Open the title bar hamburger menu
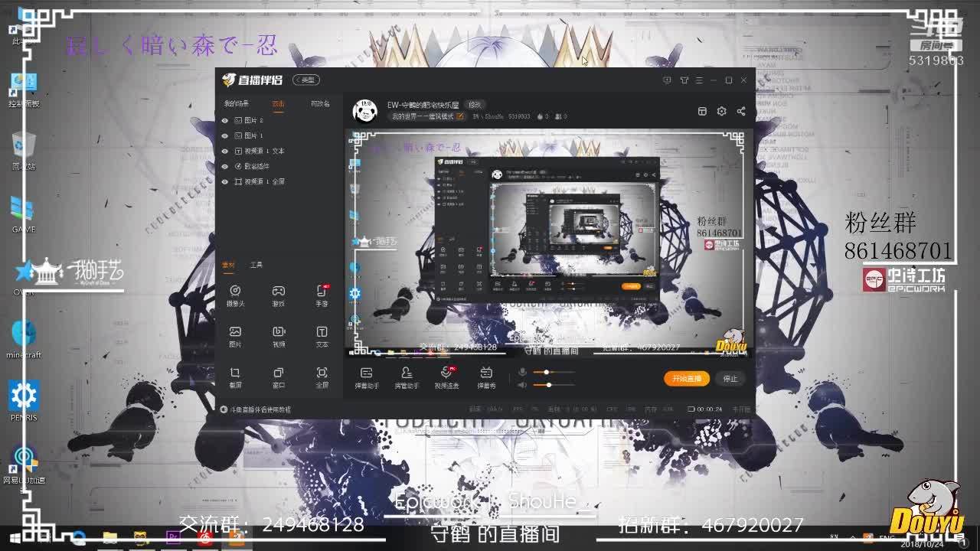This screenshot has width=980, height=551. 698,80
